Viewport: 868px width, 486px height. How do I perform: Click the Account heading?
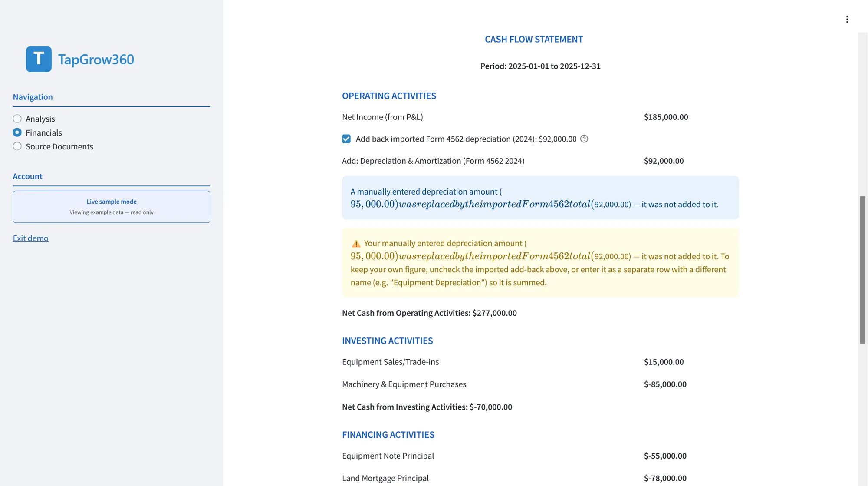pos(27,176)
